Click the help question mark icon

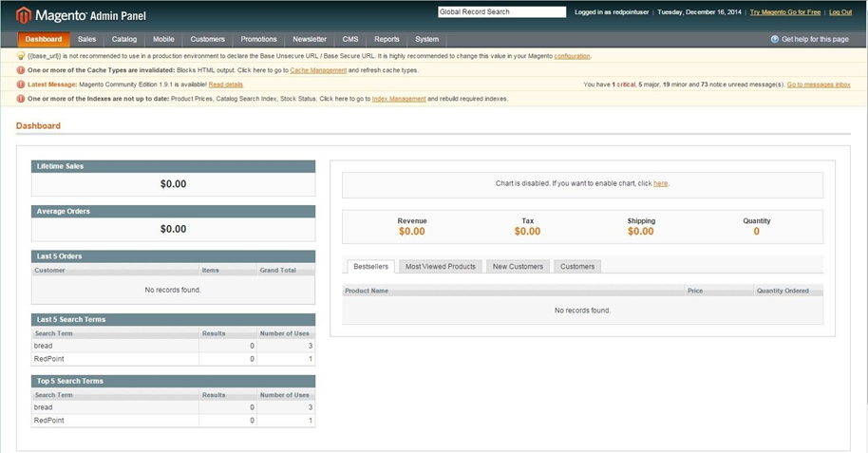coord(775,39)
